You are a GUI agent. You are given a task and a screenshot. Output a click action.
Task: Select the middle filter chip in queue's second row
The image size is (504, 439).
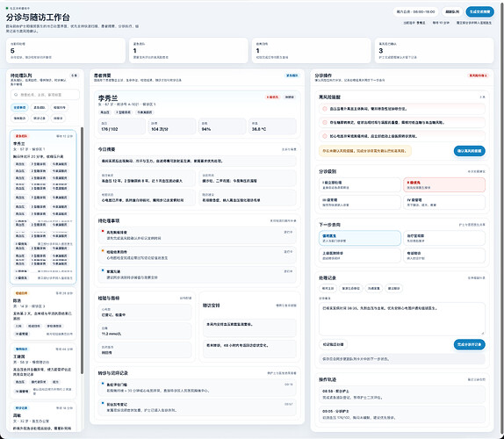pos(40,119)
